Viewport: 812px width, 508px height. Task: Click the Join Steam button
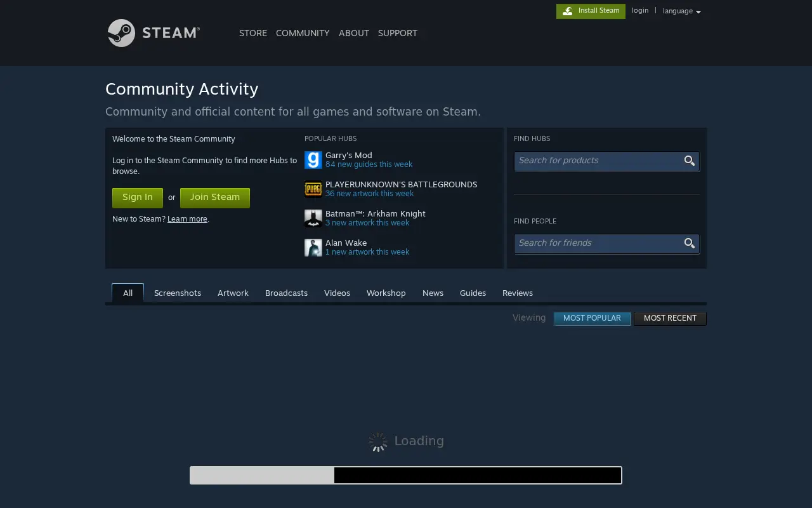pyautogui.click(x=215, y=197)
